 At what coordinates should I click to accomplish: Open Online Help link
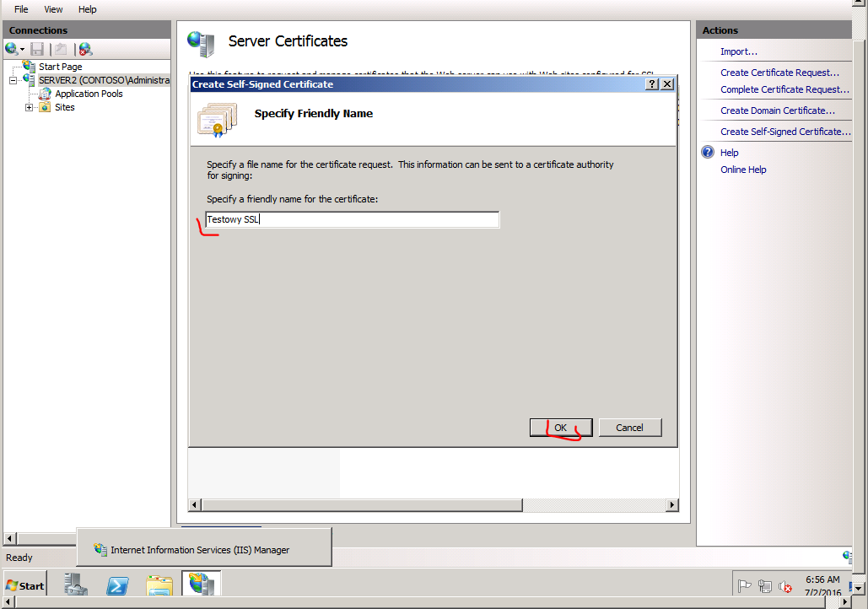tap(743, 170)
